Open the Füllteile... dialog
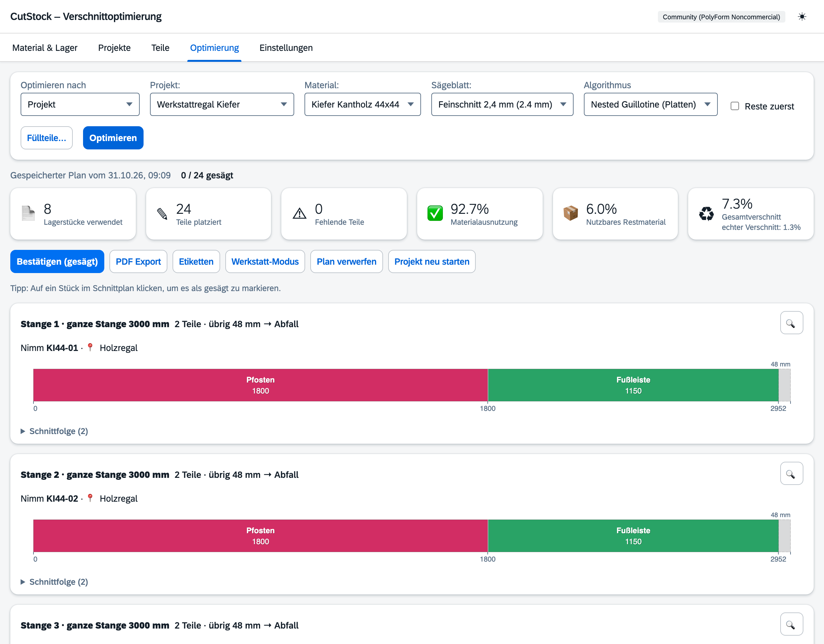This screenshot has height=644, width=824. click(46, 138)
